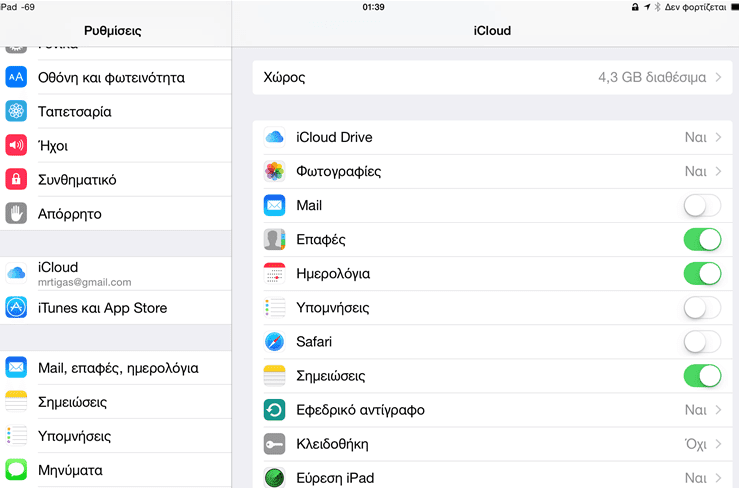
Task: Open Ήχοι settings
Action: [115, 145]
